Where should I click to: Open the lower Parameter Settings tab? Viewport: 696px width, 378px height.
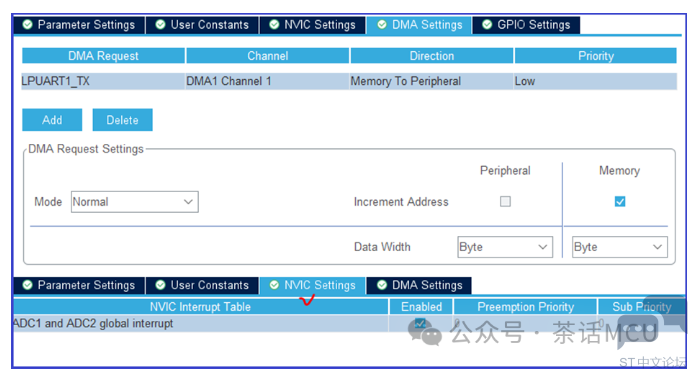[x=79, y=285]
